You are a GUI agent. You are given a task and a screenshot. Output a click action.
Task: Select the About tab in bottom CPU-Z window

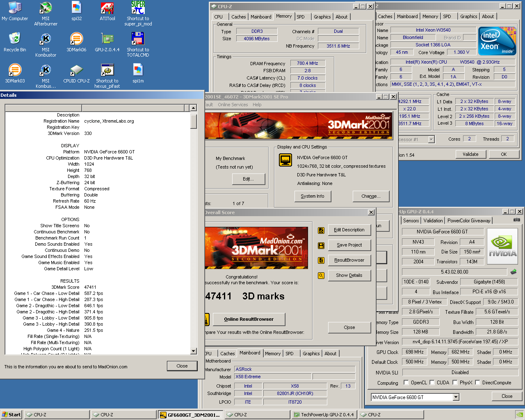click(x=330, y=354)
